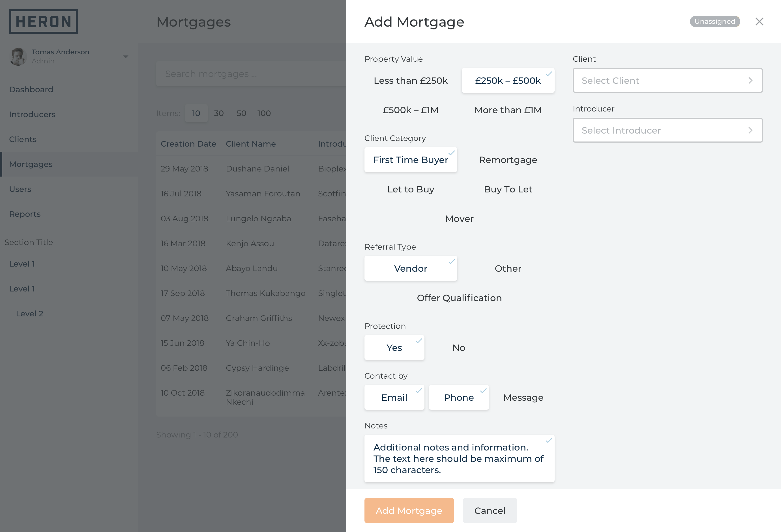Sort by Creation Date column header
The image size is (781, 532).
pos(188,144)
